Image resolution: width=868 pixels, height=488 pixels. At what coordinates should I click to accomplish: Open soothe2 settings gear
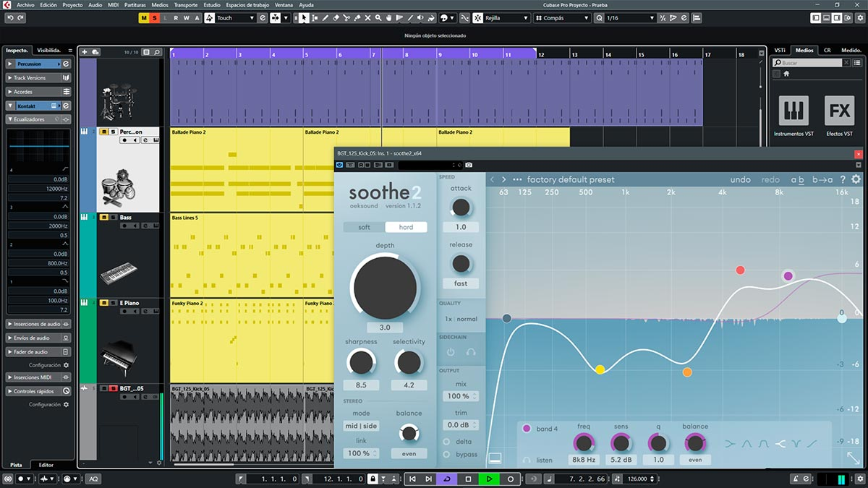tap(856, 179)
